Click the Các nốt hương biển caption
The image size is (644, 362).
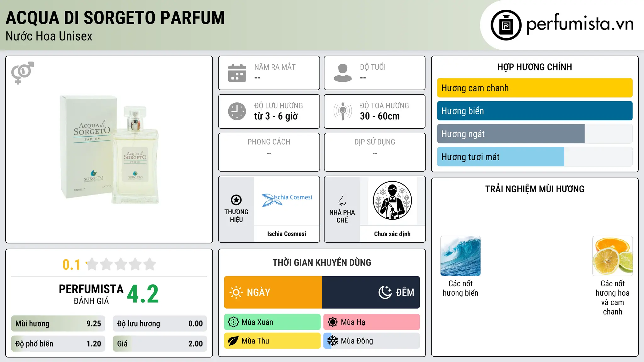[460, 288]
